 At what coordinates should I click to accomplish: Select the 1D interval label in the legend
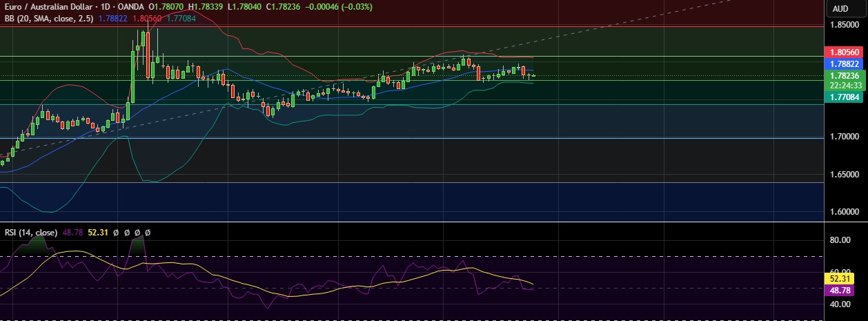(x=109, y=7)
